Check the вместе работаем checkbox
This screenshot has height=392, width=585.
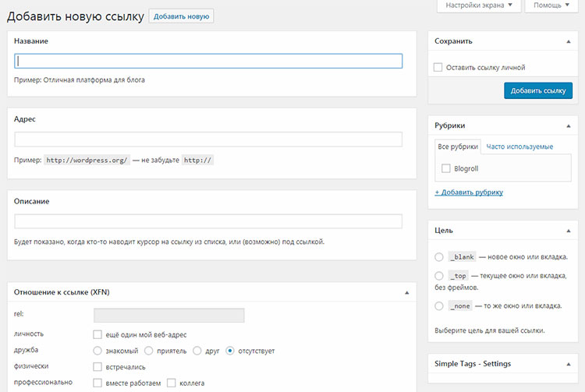coord(97,383)
